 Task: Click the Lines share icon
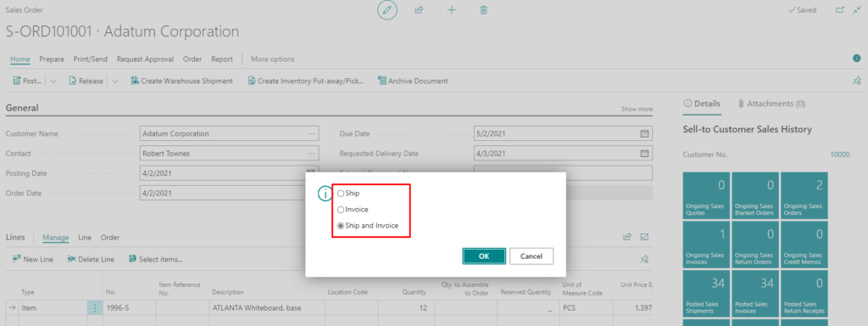click(x=627, y=237)
